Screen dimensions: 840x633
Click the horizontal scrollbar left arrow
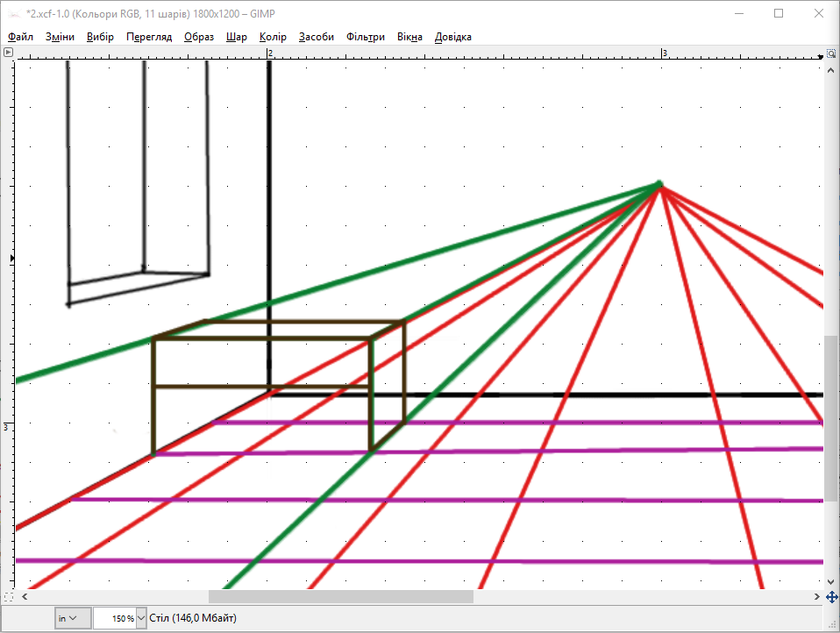[25, 596]
